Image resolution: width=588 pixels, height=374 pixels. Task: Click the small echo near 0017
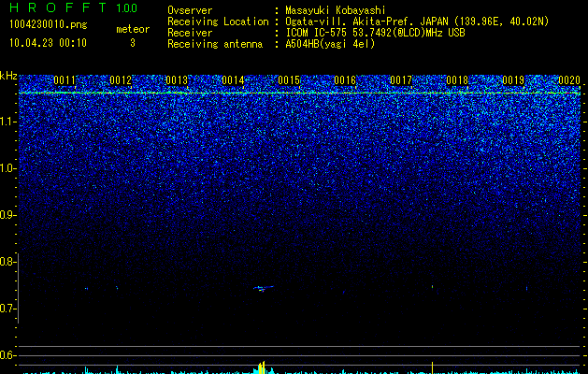[433, 287]
